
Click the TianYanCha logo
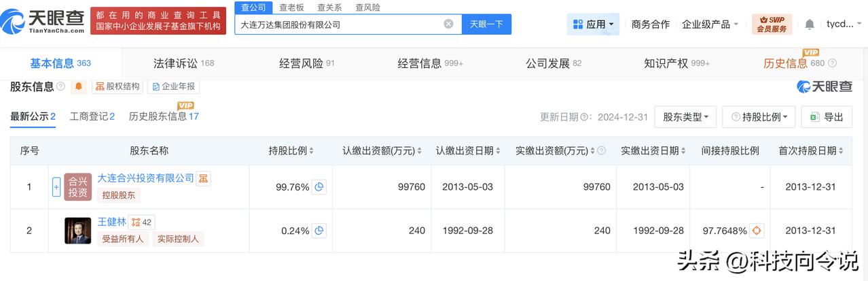click(43, 20)
